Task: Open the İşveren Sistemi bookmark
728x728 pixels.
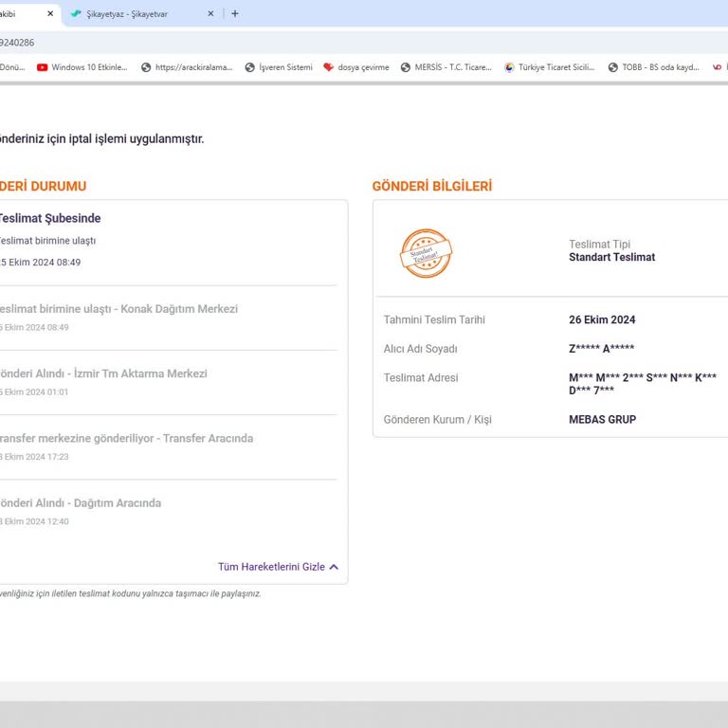Action: click(x=279, y=67)
